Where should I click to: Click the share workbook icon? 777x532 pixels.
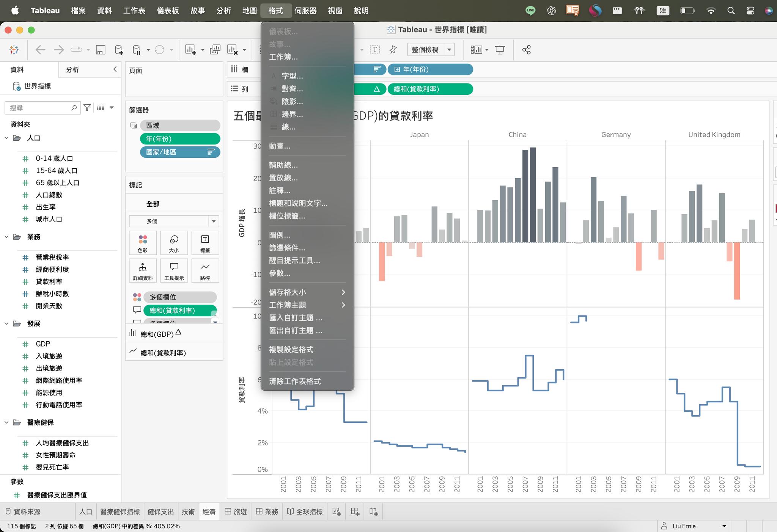tap(526, 50)
